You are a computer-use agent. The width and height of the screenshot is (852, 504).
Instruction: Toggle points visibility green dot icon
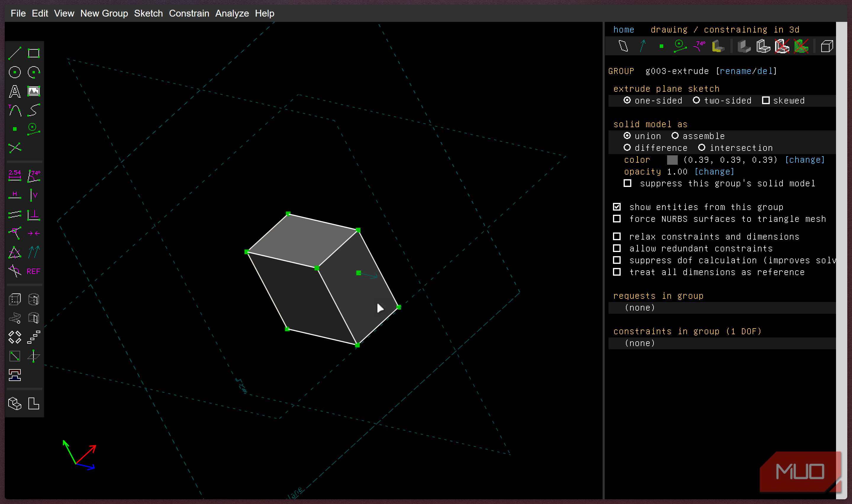[661, 46]
